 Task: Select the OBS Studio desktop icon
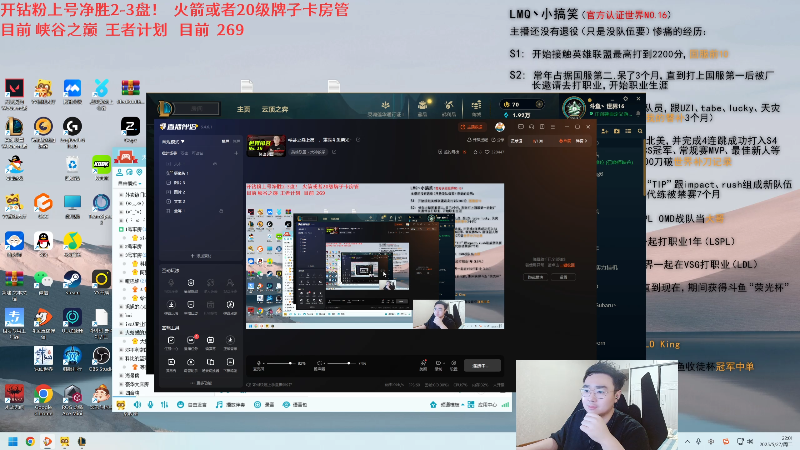click(x=101, y=356)
